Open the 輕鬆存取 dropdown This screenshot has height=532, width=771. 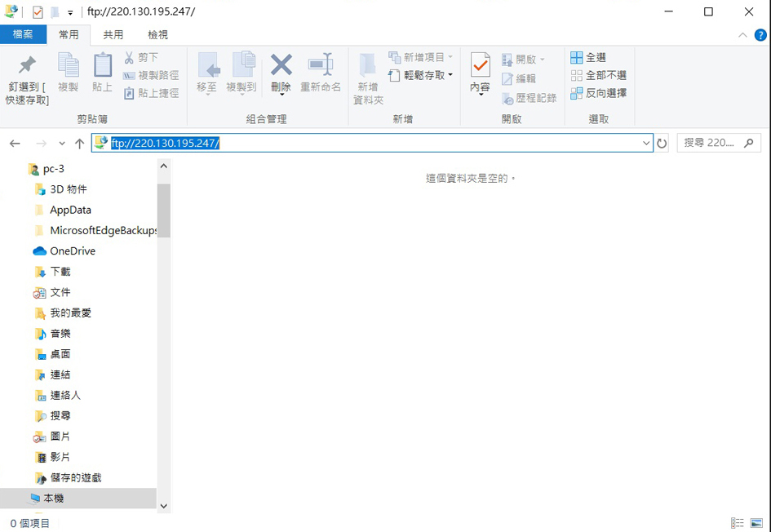(420, 75)
